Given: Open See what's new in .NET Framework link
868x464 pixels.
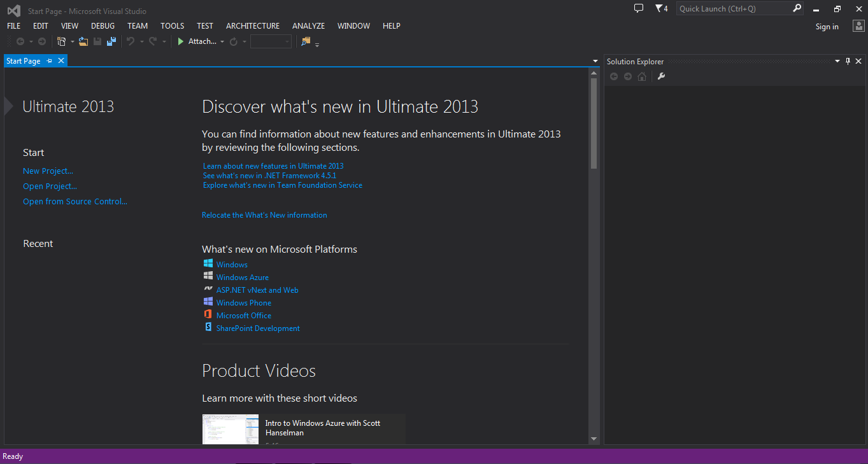Looking at the screenshot, I should tap(269, 176).
